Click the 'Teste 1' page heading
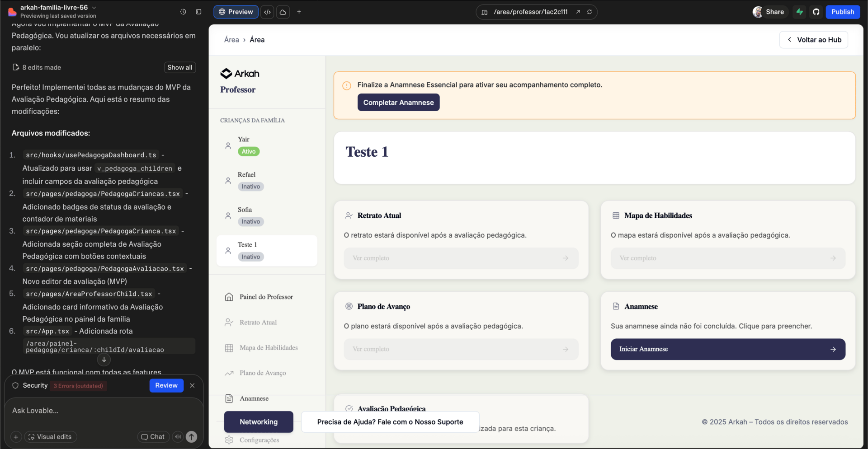868x449 pixels. tap(367, 152)
